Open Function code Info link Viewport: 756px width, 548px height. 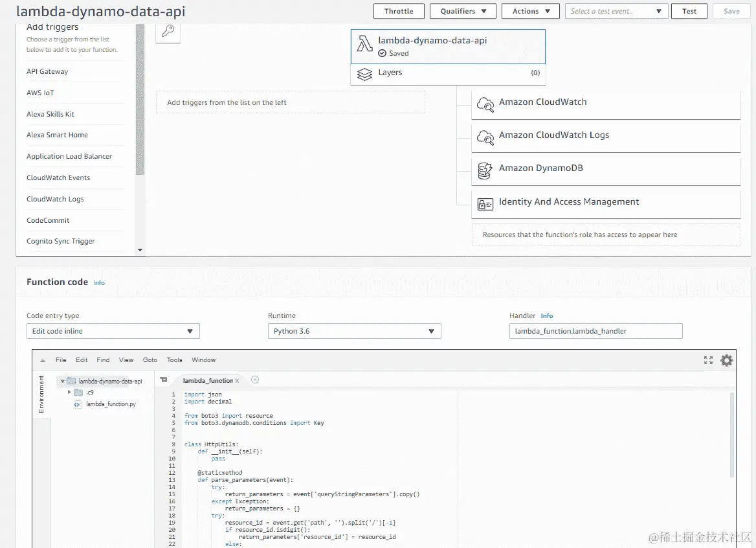tap(99, 282)
